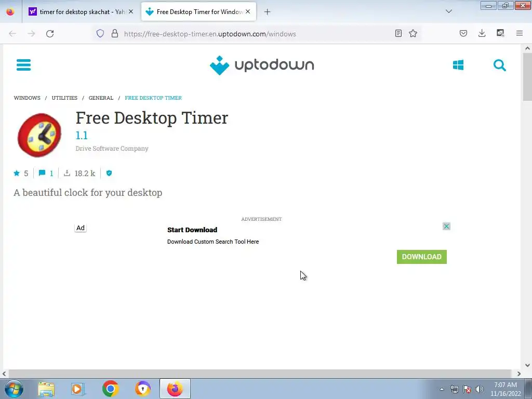Click the volume speaker tray icon
Viewport: 532px width, 399px height.
coord(479,389)
